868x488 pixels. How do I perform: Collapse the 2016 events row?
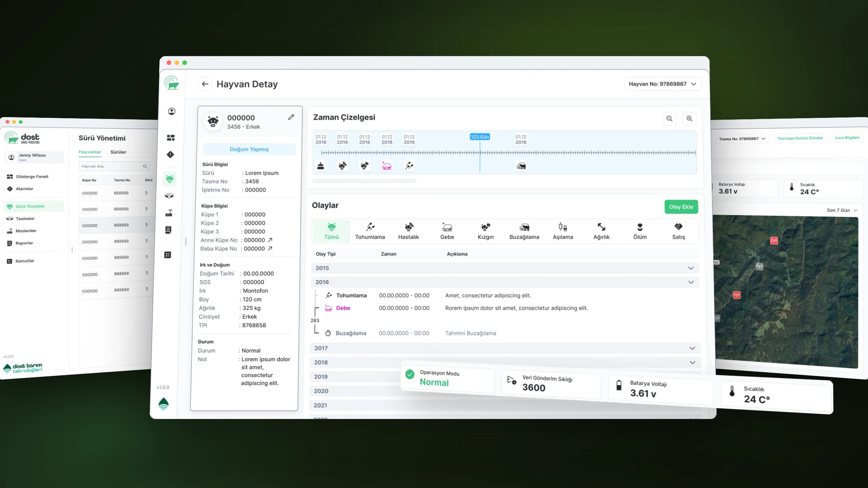coord(505,282)
